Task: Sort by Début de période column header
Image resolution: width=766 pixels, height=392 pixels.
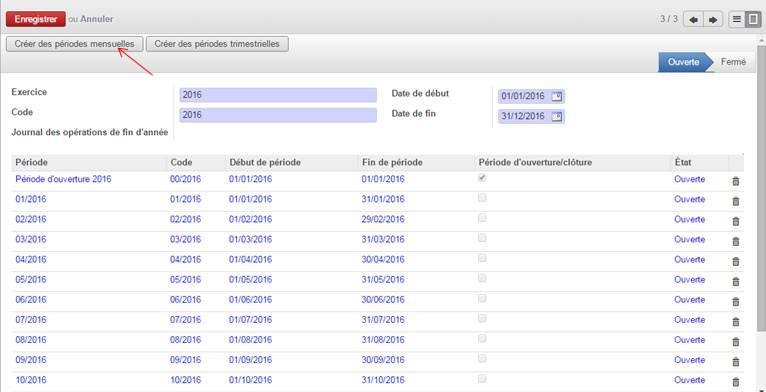Action: coord(264,162)
